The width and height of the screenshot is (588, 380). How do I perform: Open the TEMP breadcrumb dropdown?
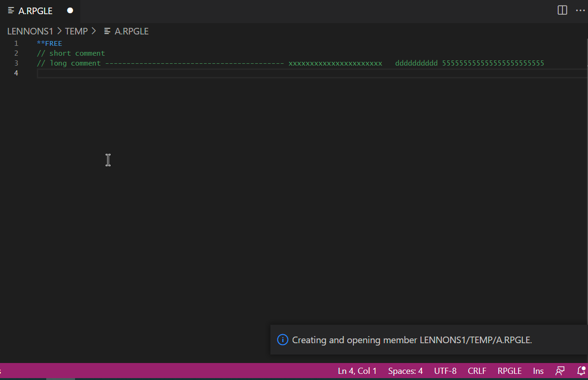[76, 31]
